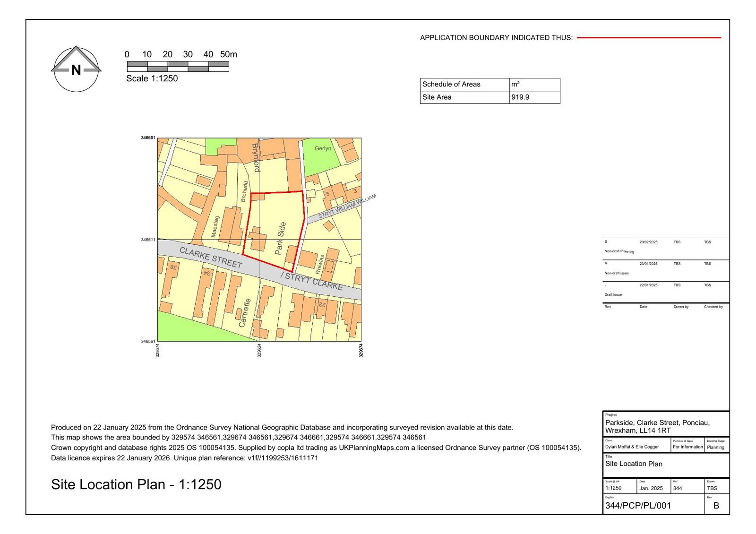Screen dimensions: 756x534
Task: Click the revision letter B box
Action: click(716, 506)
